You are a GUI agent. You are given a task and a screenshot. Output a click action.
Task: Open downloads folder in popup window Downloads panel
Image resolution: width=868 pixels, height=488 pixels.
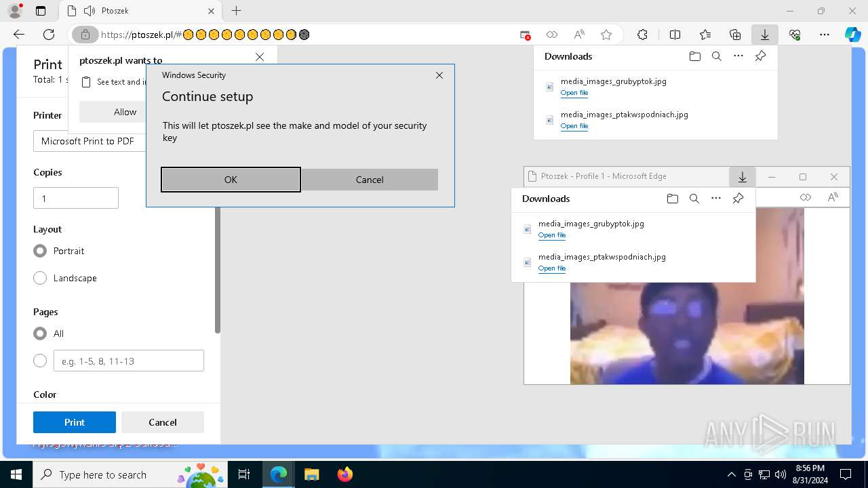pyautogui.click(x=672, y=199)
